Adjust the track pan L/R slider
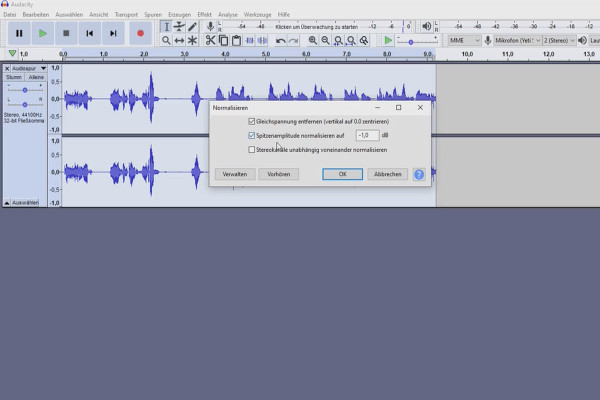 point(25,104)
